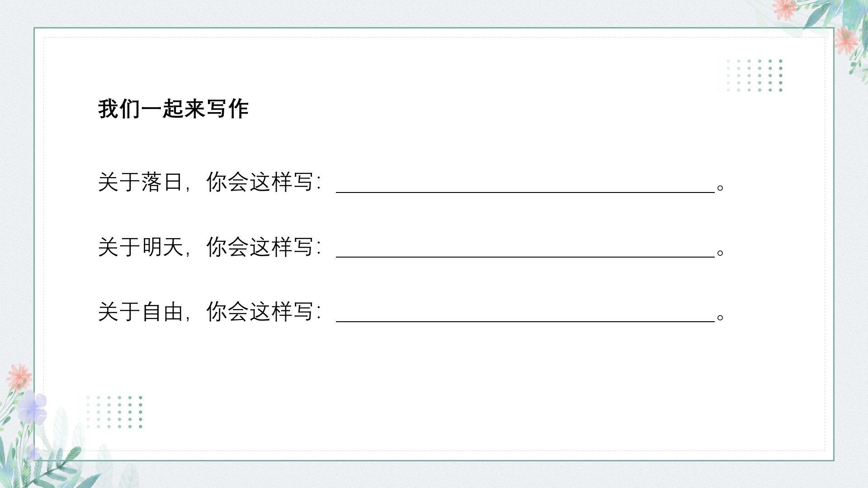Viewport: 868px width, 488px height.
Task: Click the blank line after 关于明天
Action: click(x=524, y=252)
